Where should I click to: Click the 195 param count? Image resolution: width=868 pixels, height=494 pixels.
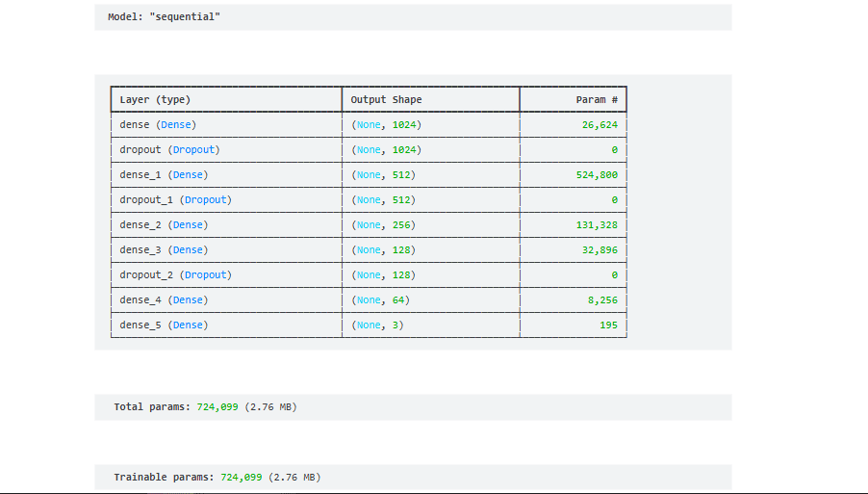click(x=608, y=325)
